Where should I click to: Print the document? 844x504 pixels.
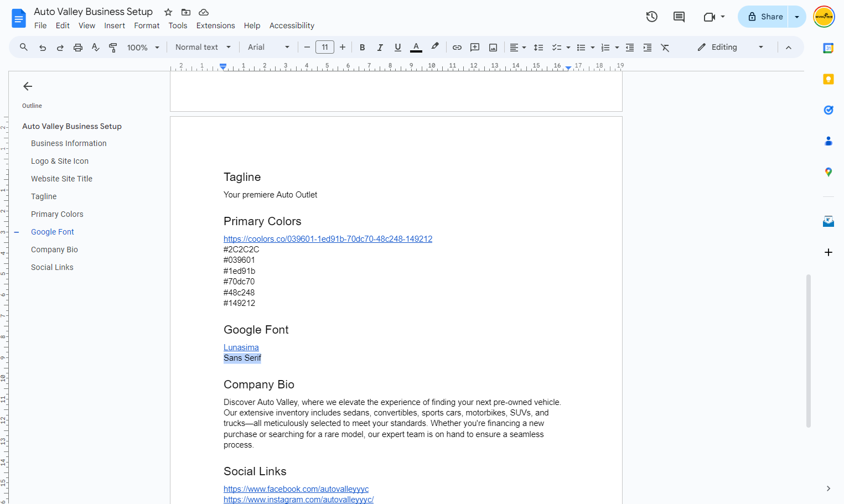pos(78,48)
